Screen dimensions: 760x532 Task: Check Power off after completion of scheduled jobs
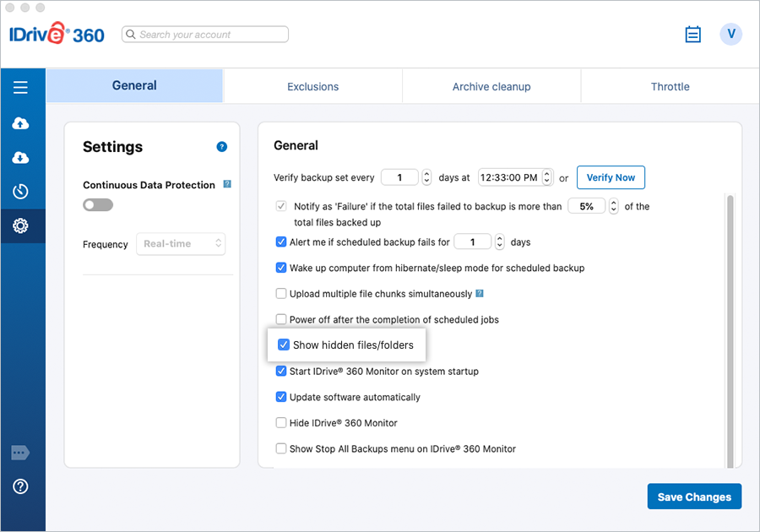click(281, 320)
